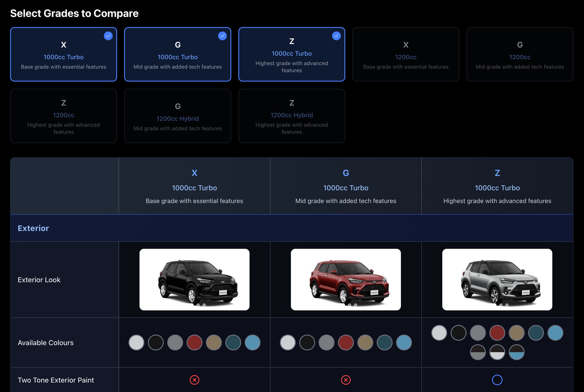Select the G 1200cc Hybrid grade card
The width and height of the screenshot is (584, 392).
pyautogui.click(x=178, y=116)
